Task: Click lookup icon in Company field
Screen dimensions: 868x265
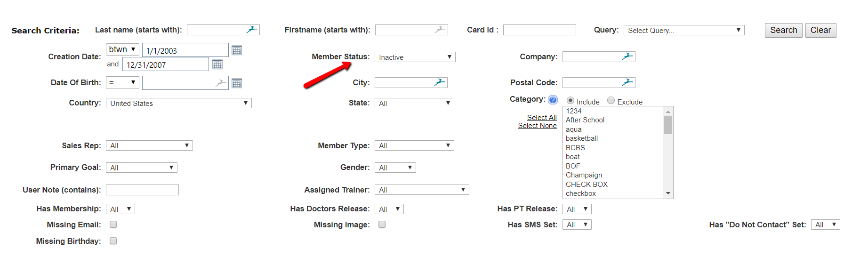Action: click(627, 56)
